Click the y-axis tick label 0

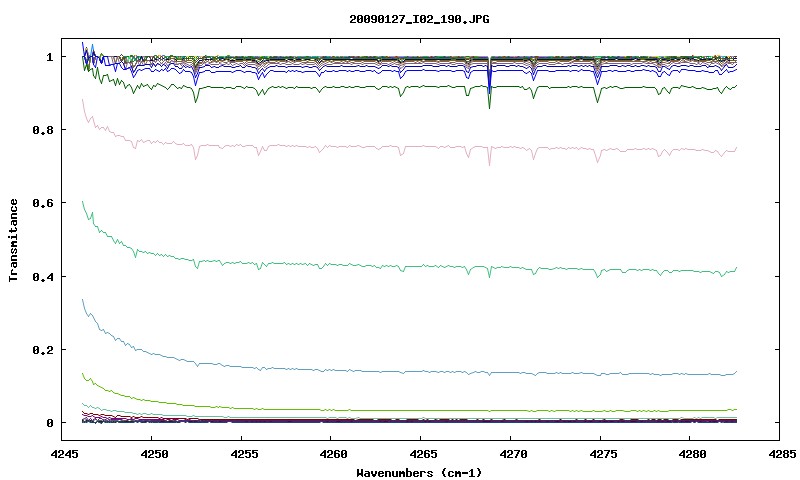coord(49,423)
